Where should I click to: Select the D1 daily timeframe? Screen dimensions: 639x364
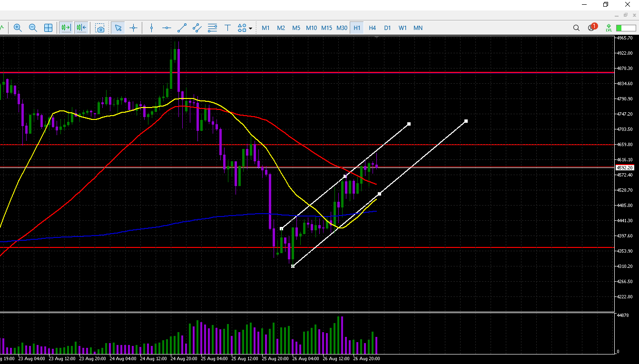(x=387, y=28)
